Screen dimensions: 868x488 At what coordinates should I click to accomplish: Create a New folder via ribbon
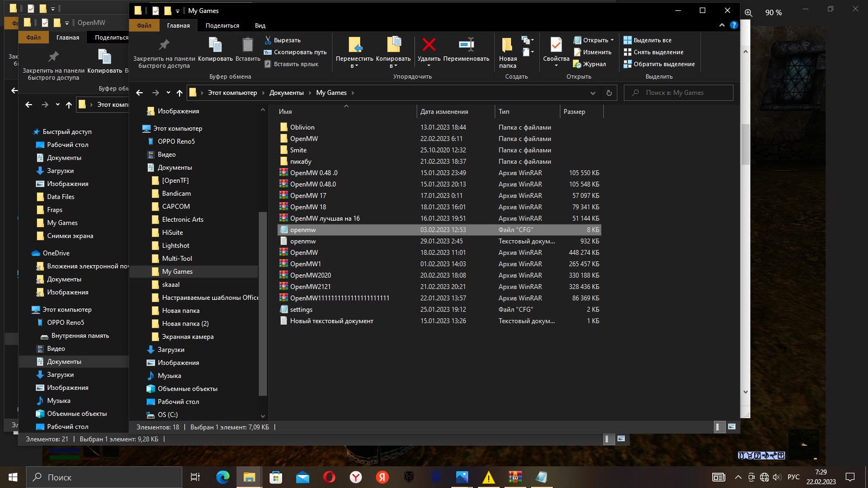point(507,52)
